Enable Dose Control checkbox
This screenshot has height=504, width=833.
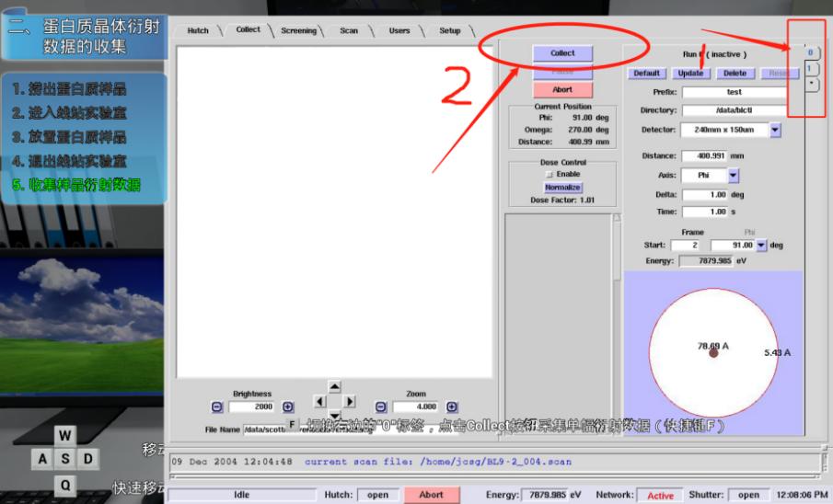point(550,174)
